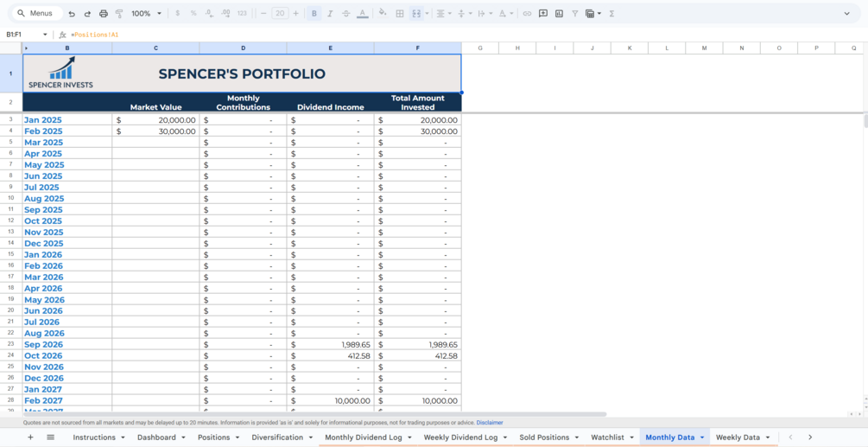Screen dimensions: 868x447
Task: Increase font size with the plus button
Action: (x=296, y=13)
